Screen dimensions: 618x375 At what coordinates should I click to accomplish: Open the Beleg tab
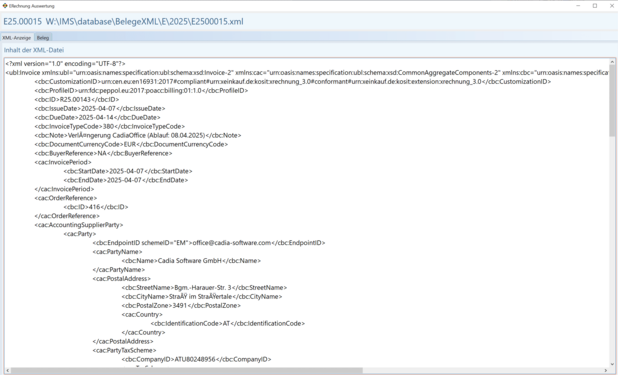(43, 38)
